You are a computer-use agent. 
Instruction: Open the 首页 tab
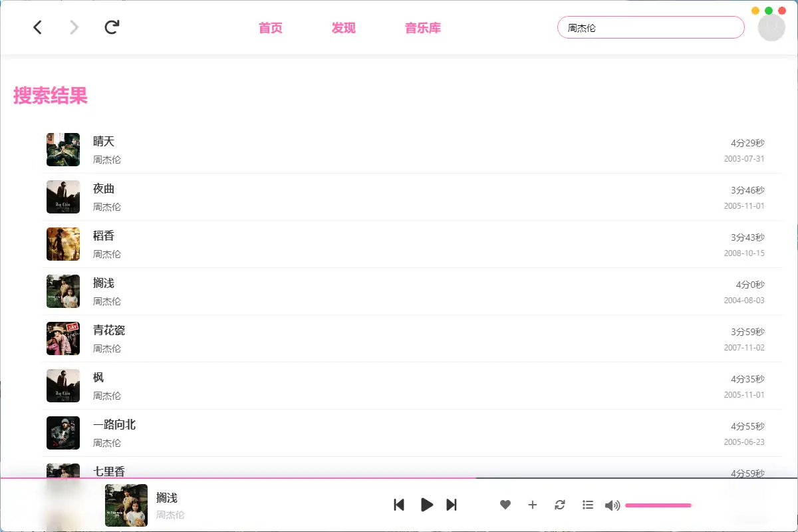click(271, 28)
